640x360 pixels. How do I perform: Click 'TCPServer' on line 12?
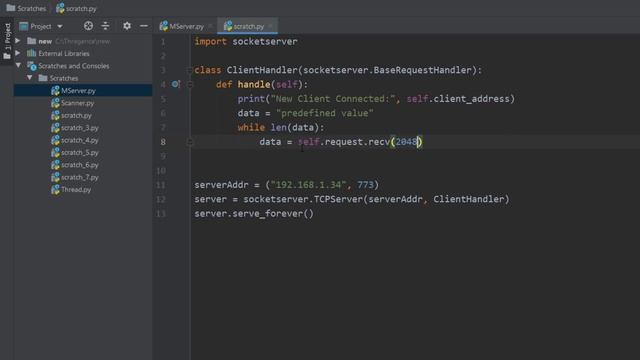point(338,199)
